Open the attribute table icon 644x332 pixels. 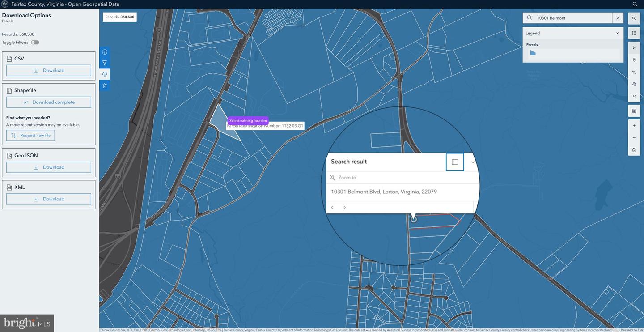coord(634,111)
